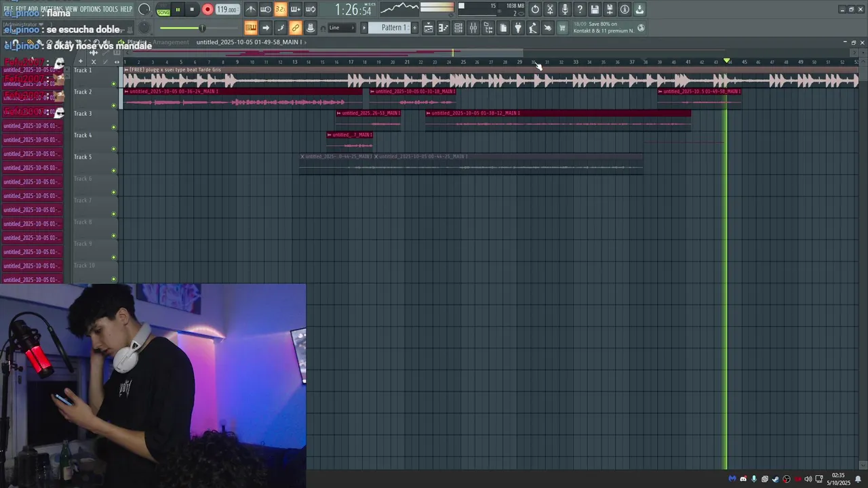Viewport: 868px width, 488px height.
Task: Open clip menu of 00-36-24_MAIN clip
Action: (126, 91)
